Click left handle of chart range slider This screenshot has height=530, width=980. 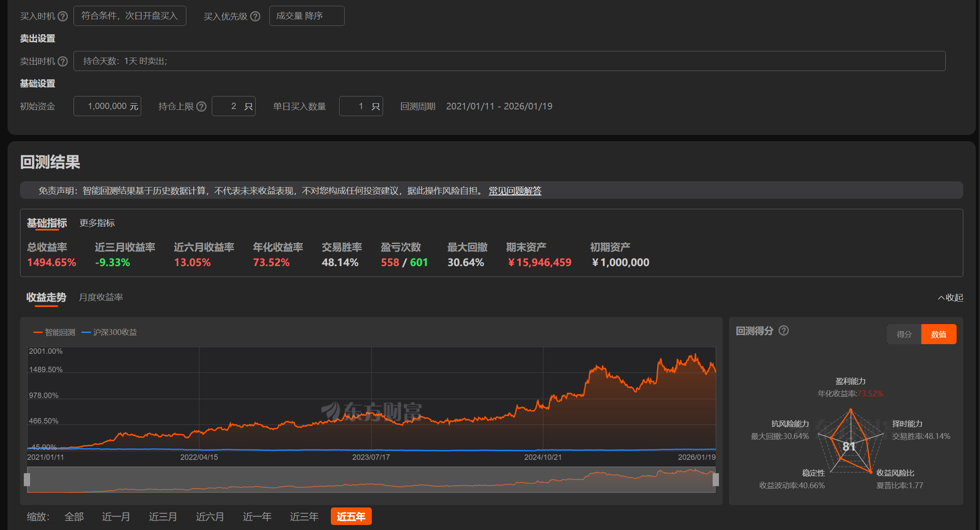(27, 479)
